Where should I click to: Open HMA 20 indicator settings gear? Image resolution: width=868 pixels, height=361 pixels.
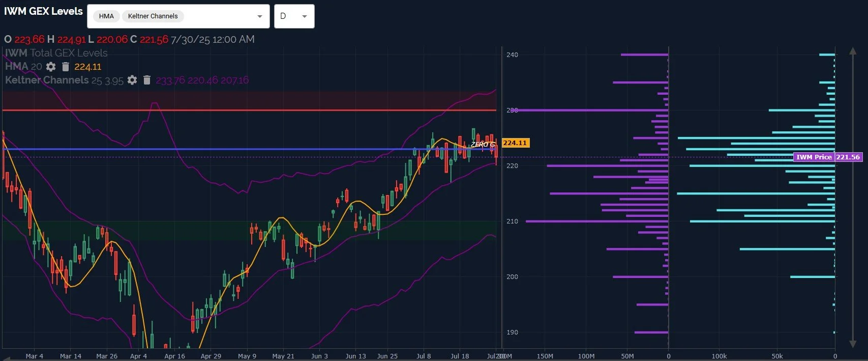tap(51, 67)
